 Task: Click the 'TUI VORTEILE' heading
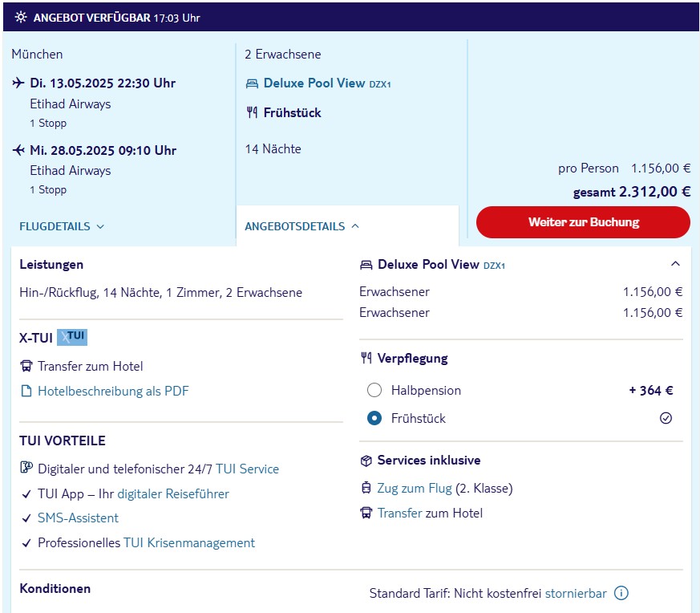63,441
